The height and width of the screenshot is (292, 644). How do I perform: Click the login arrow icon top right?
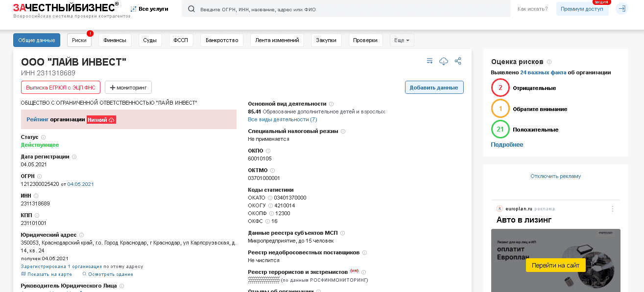(x=621, y=8)
